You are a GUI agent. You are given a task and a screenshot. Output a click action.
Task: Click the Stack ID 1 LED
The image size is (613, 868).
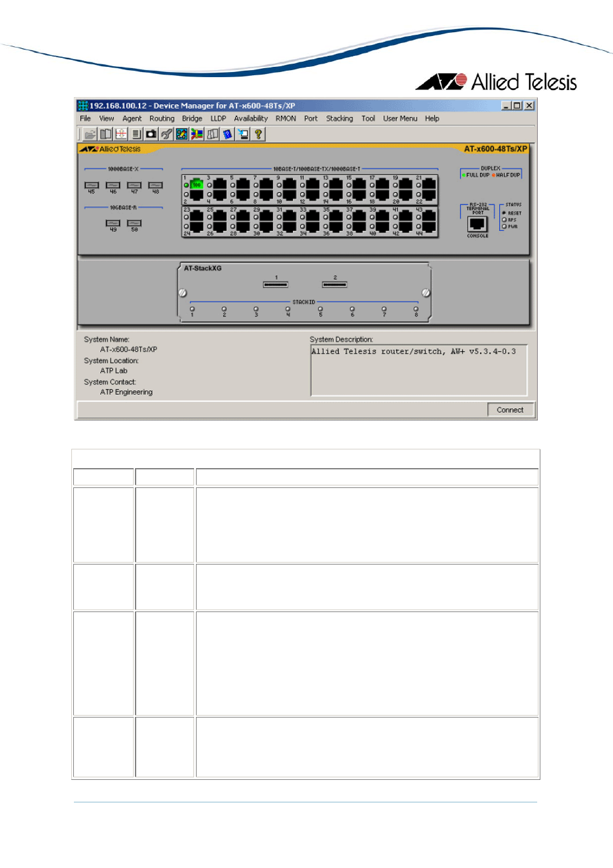click(192, 309)
